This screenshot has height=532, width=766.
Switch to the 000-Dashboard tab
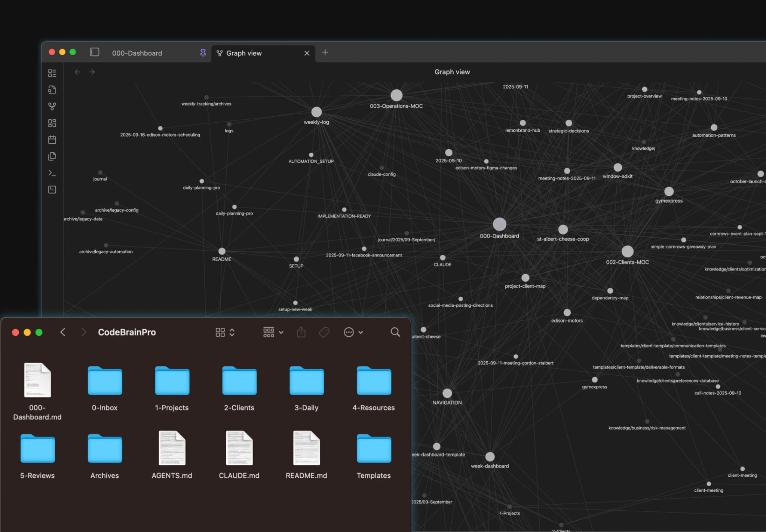(137, 53)
